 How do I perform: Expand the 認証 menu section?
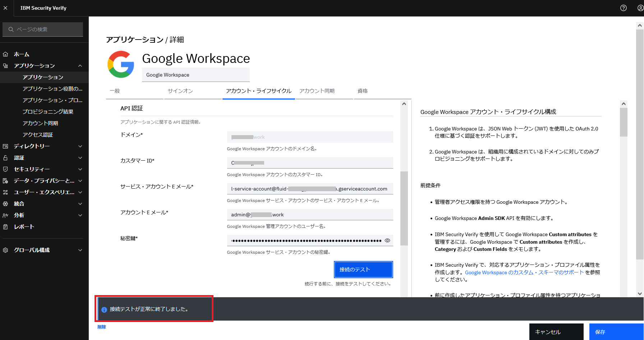(80, 158)
